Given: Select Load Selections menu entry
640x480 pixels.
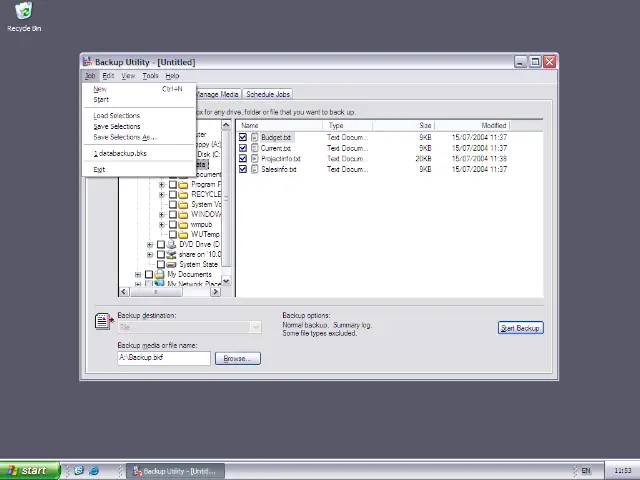Looking at the screenshot, I should (x=138, y=116).
